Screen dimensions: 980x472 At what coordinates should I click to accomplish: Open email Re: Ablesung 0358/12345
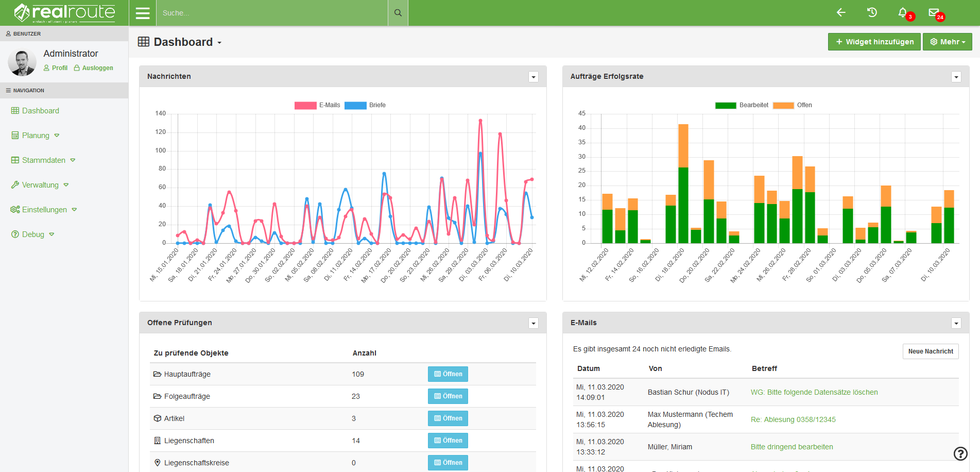click(793, 419)
